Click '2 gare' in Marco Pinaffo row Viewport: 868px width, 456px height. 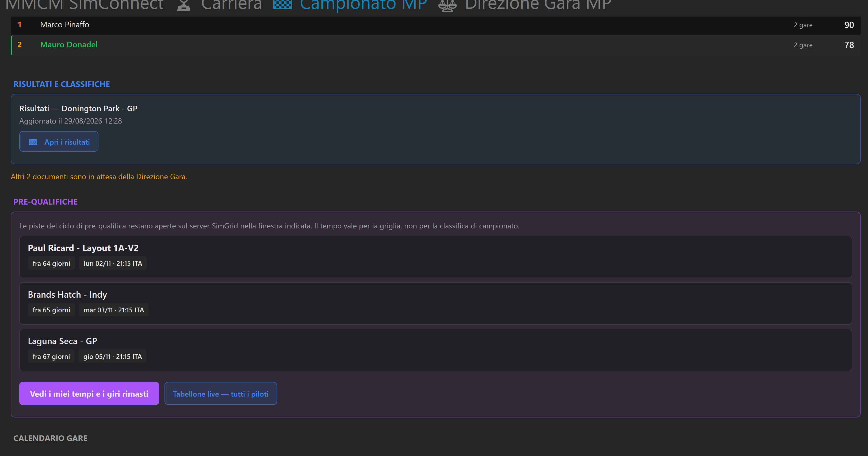point(803,25)
